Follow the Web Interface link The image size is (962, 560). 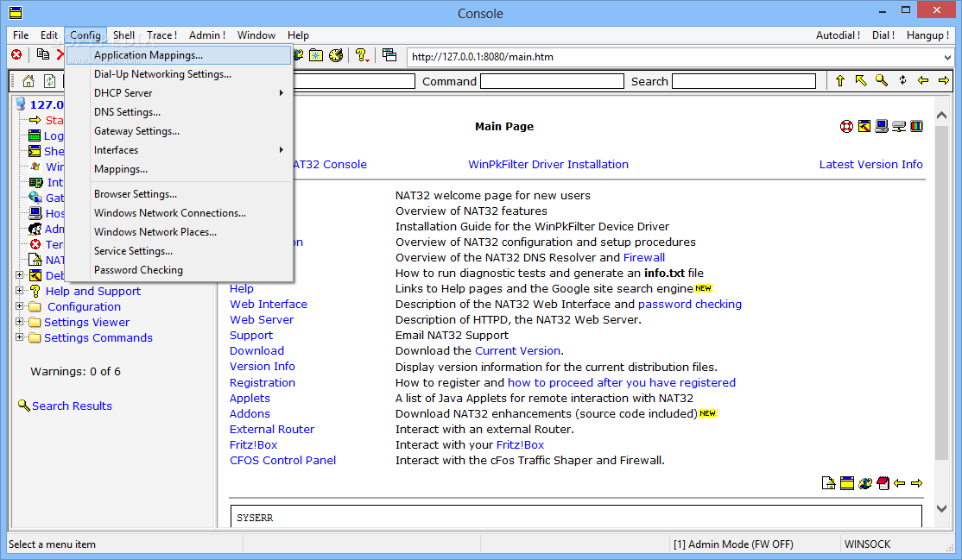(x=269, y=305)
